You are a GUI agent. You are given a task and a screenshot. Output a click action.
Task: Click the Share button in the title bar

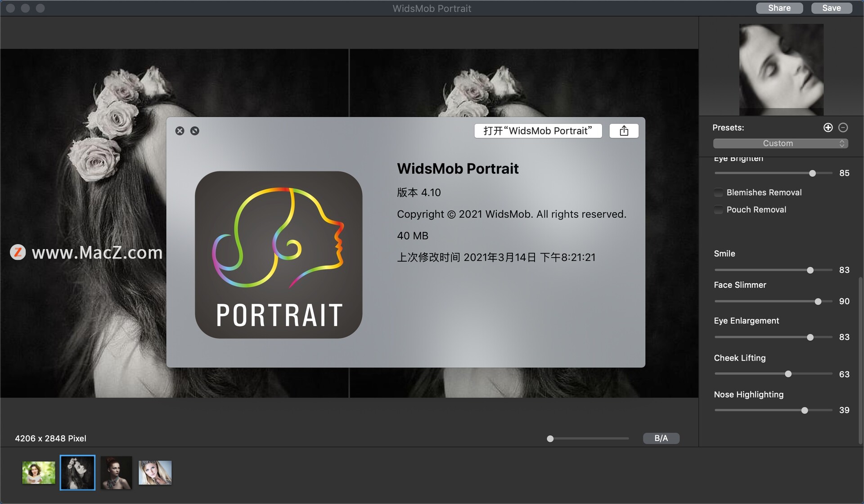point(779,8)
